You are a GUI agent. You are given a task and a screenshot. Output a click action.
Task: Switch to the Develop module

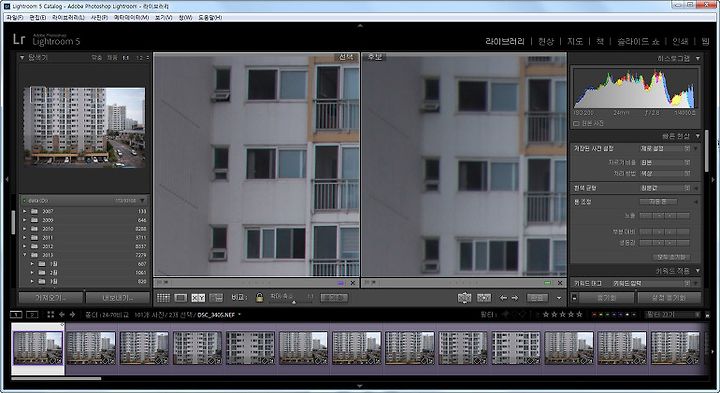546,41
